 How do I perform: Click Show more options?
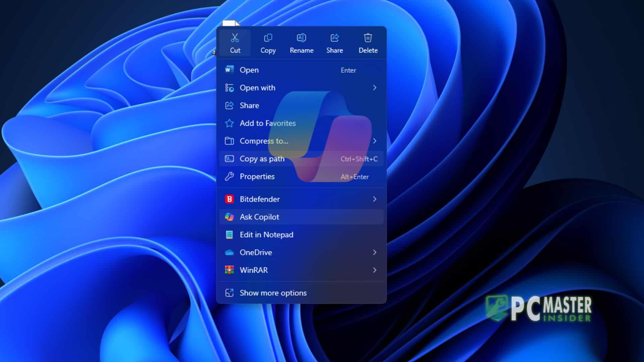pos(273,293)
